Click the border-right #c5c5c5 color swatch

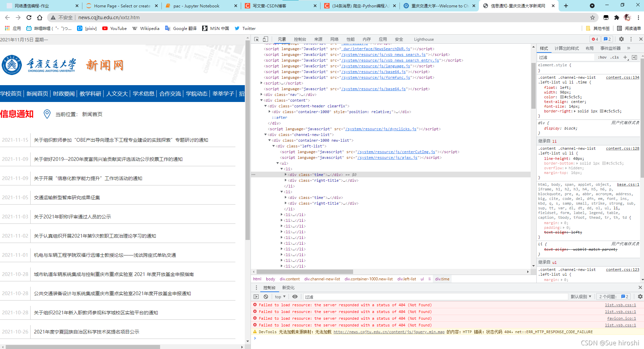(602, 111)
